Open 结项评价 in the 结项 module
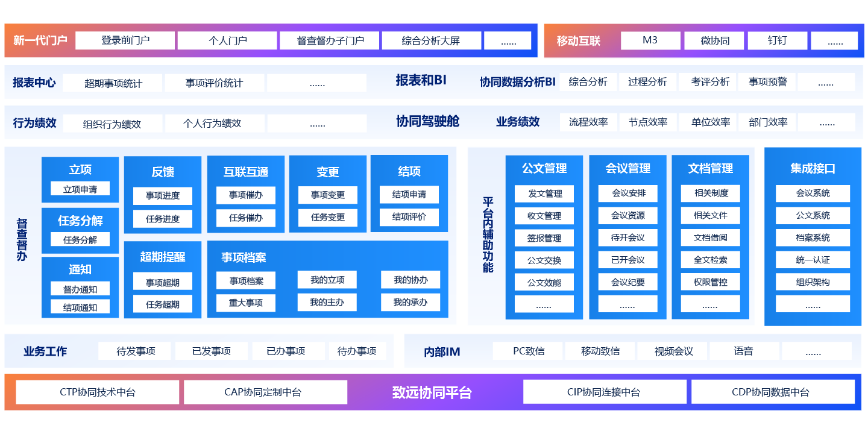This screenshot has height=434, width=868. click(409, 218)
